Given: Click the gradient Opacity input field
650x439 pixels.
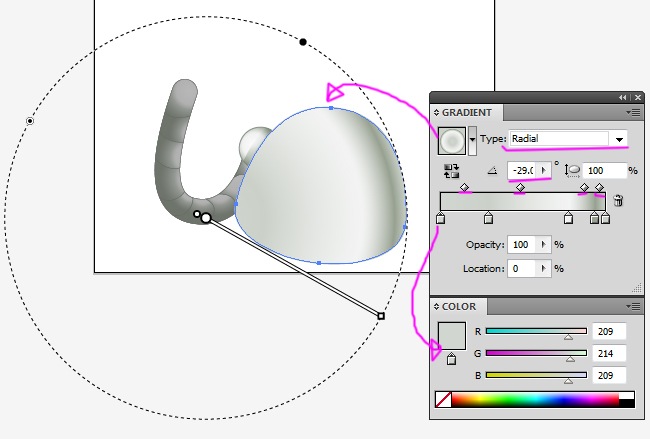Looking at the screenshot, I should (521, 245).
